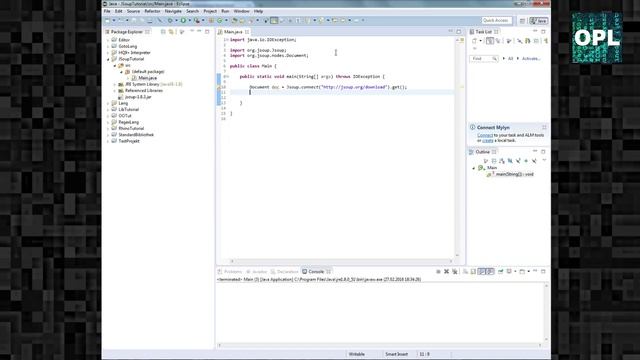Toggle Mark Occurrences in toolbar

274,20
